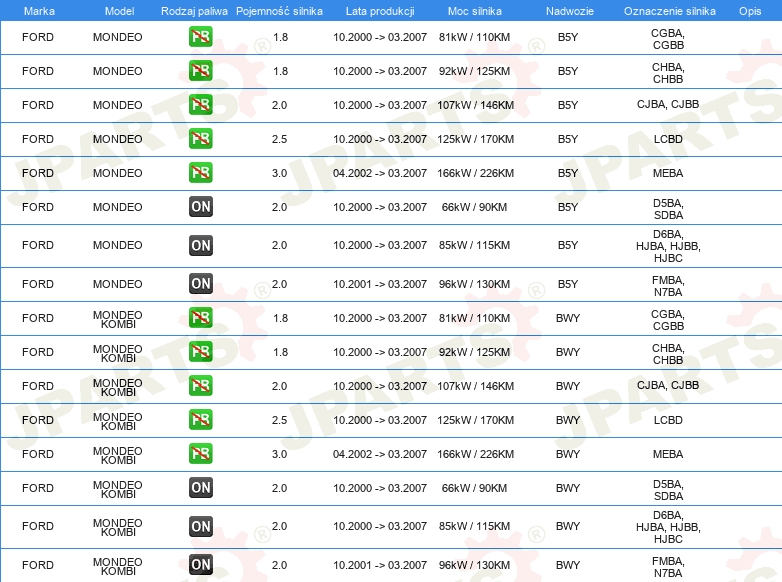The width and height of the screenshot is (782, 582).
Task: Click the petrol icon for Mondeo Kombi BWY 125kW
Action: coord(200,419)
